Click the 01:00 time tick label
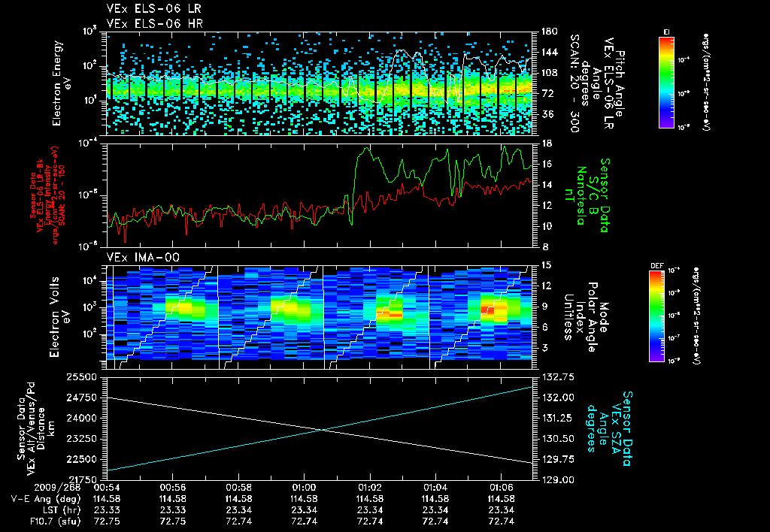Screen dimensions: 770x532 click(304, 488)
